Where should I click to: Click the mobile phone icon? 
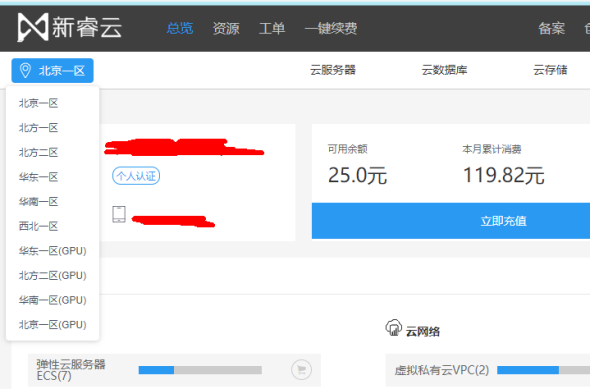[119, 214]
